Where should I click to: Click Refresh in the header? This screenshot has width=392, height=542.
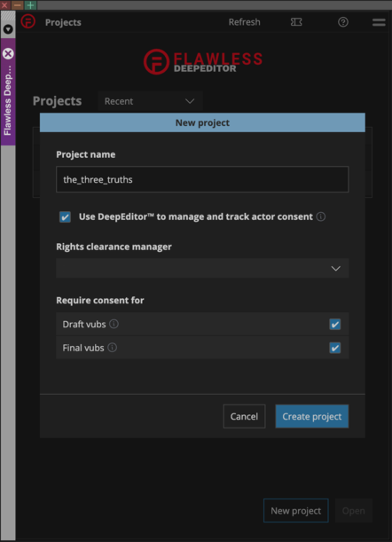pyautogui.click(x=244, y=22)
